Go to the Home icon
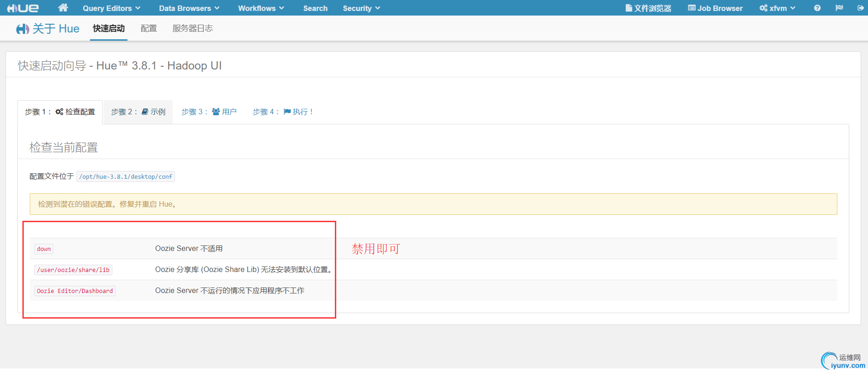 click(x=63, y=8)
